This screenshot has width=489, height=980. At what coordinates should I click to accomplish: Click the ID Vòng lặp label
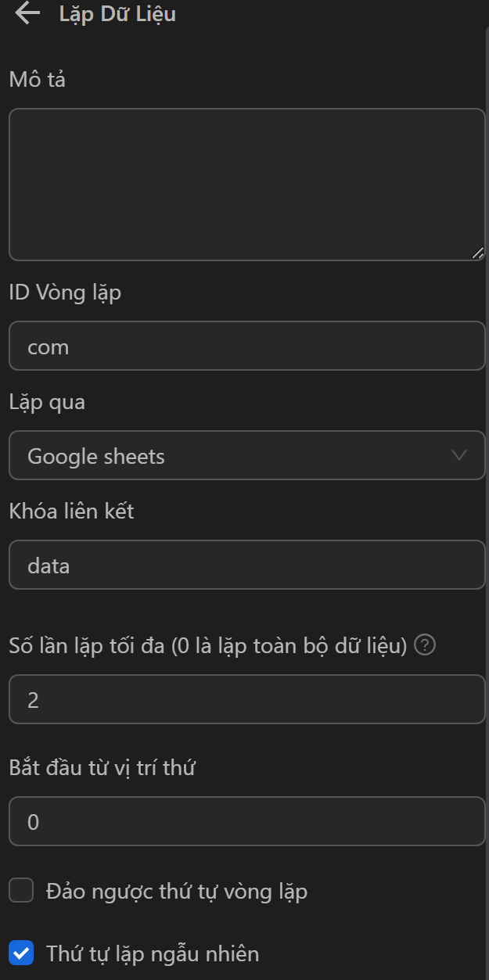(65, 293)
